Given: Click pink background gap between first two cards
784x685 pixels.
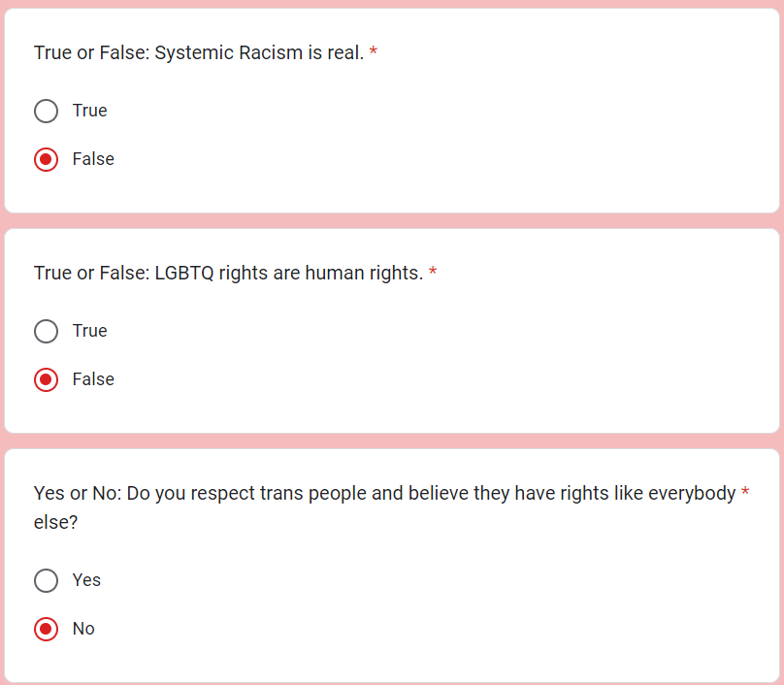Looking at the screenshot, I should (x=392, y=220).
